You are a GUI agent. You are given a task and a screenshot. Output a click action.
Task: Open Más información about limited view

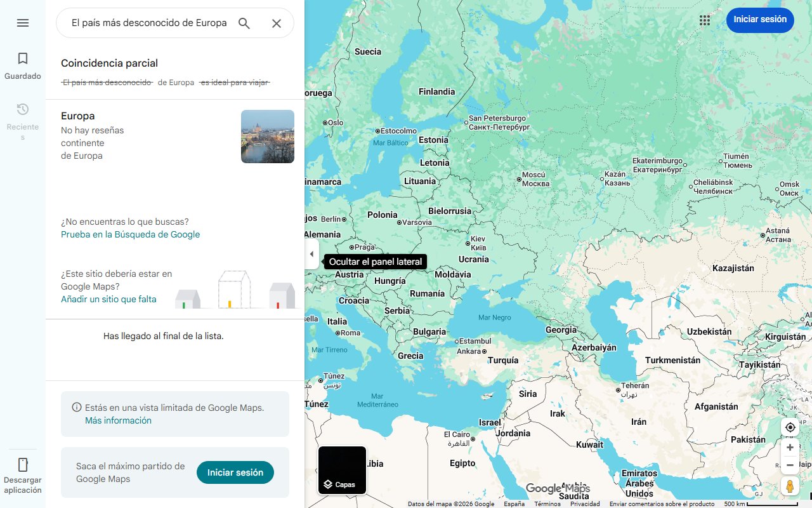pyautogui.click(x=118, y=420)
